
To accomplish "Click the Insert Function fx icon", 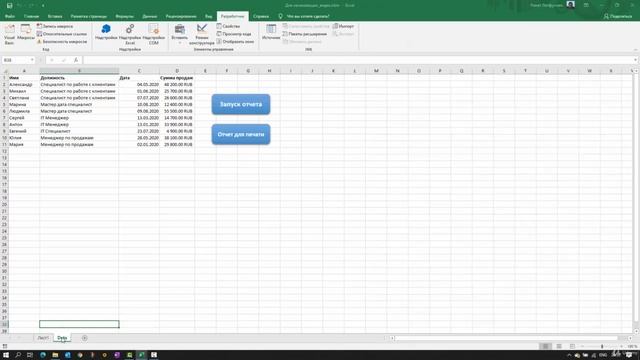I will 76,60.
